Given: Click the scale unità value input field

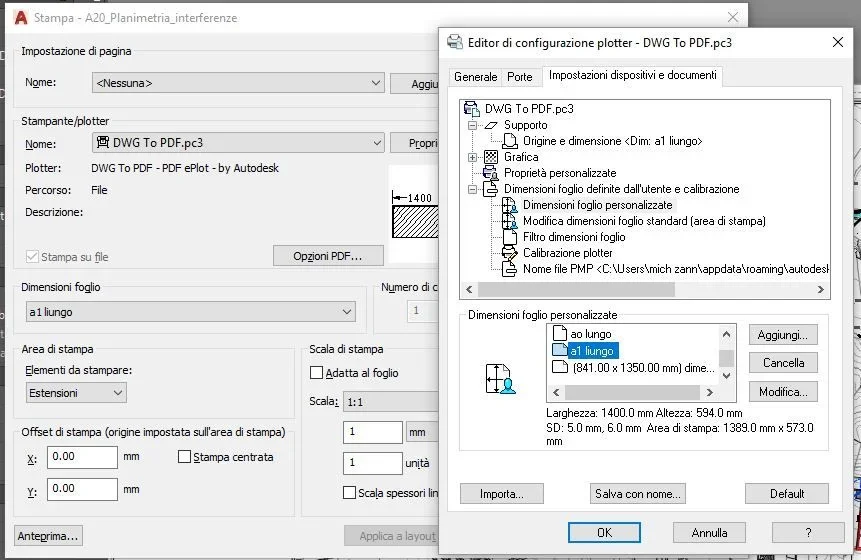Looking at the screenshot, I should (373, 463).
